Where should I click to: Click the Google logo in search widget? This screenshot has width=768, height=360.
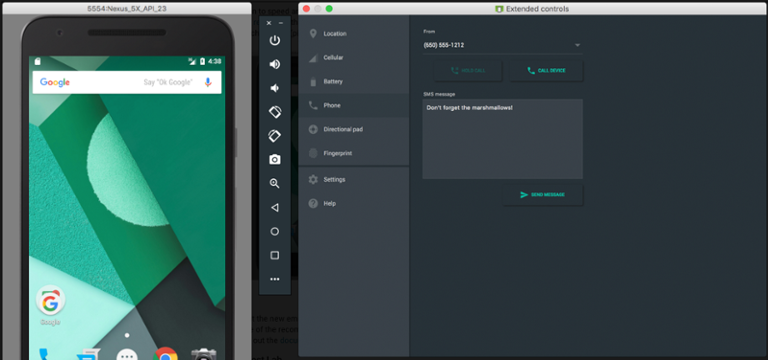[55, 82]
